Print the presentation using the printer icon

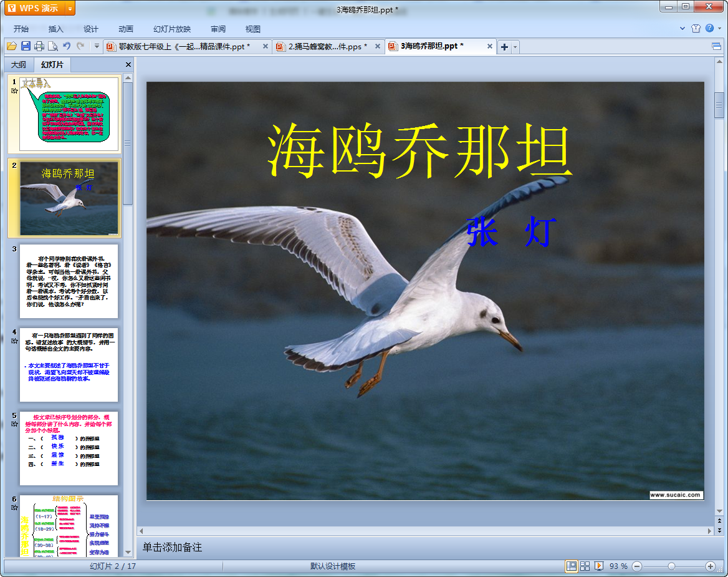click(39, 46)
